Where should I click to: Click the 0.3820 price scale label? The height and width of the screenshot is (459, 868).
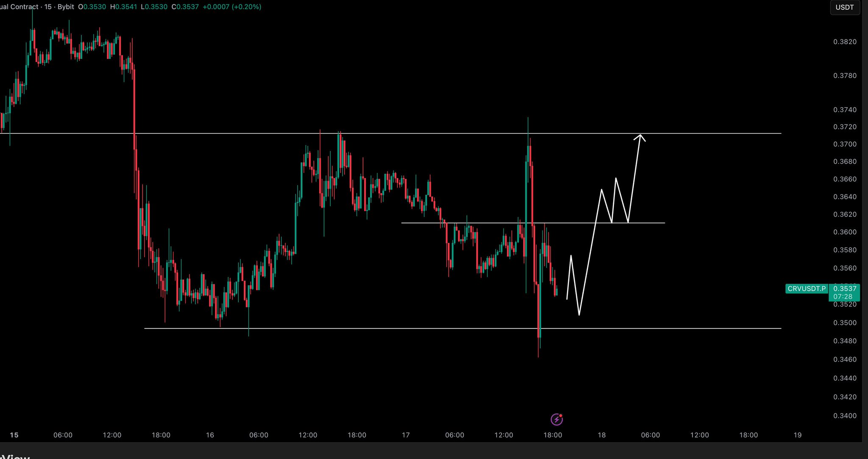pos(845,42)
